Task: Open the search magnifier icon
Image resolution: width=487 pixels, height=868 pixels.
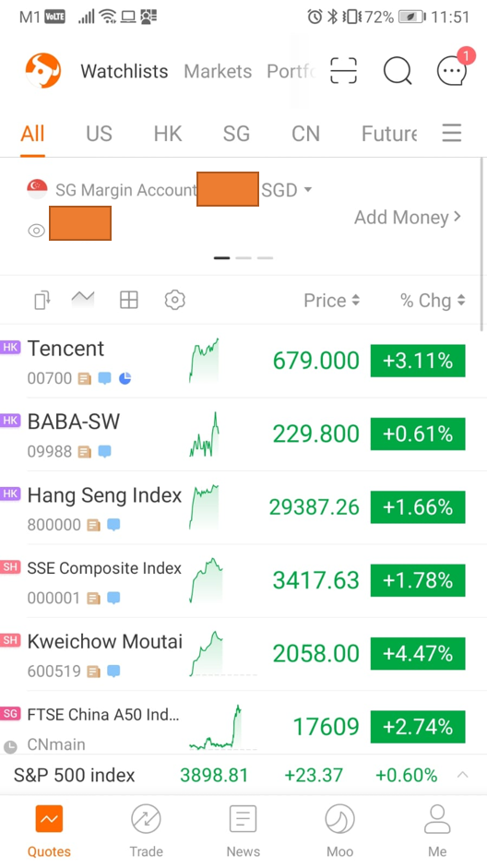Action: [x=398, y=71]
